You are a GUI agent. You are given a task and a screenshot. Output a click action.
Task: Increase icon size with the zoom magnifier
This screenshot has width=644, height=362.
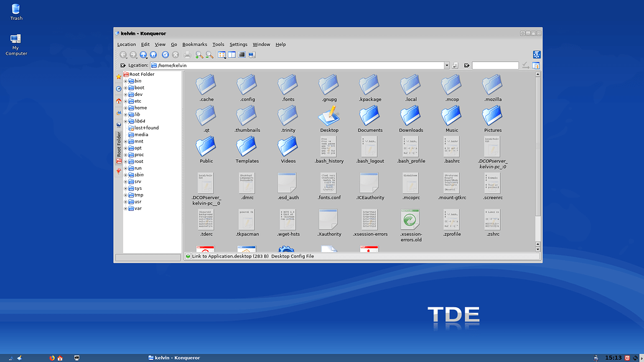coord(198,55)
